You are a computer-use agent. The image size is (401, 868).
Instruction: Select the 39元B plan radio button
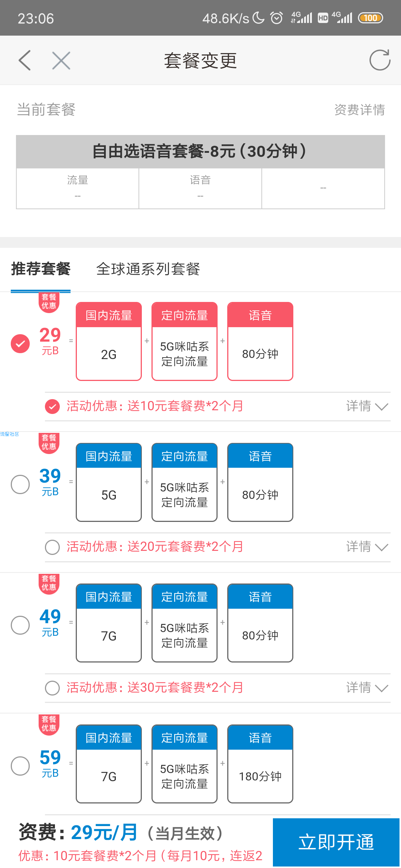20,484
